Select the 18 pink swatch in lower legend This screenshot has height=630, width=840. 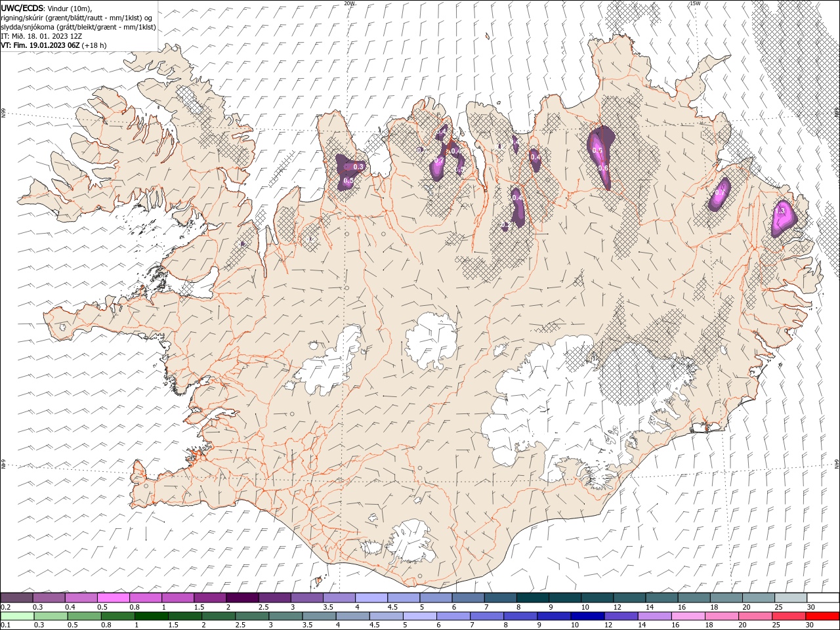coord(721,616)
